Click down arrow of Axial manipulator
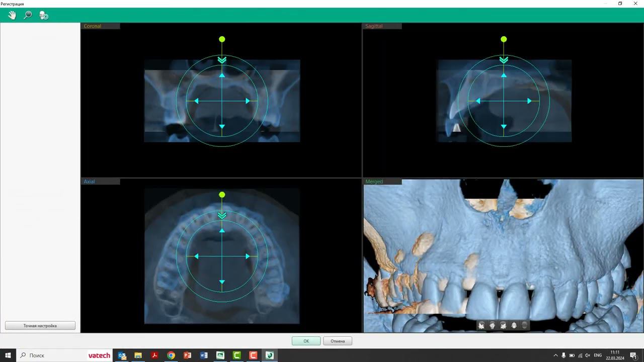The width and height of the screenshot is (644, 362). tap(222, 282)
